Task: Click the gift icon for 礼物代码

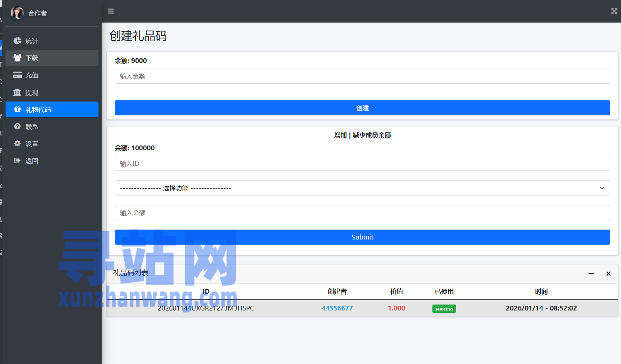Action: coord(17,109)
